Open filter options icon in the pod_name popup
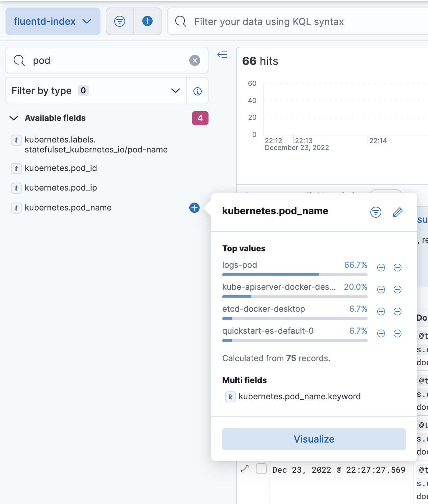Image resolution: width=428 pixels, height=504 pixels. coord(376,212)
